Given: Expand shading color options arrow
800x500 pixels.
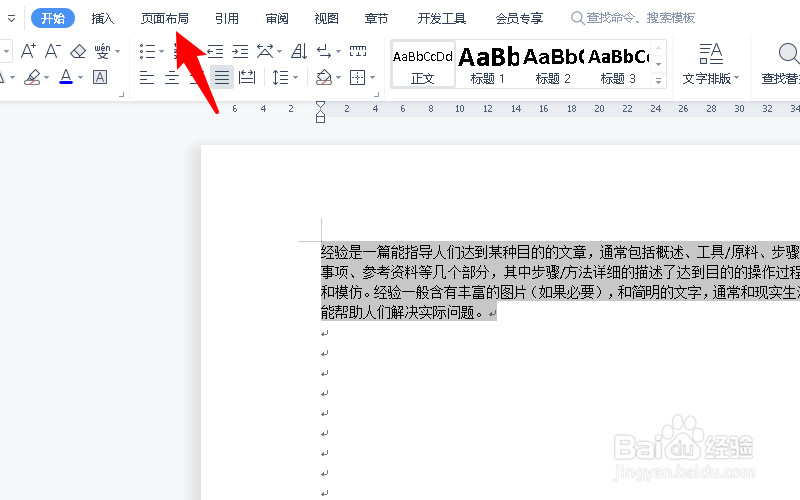Looking at the screenshot, I should point(338,78).
